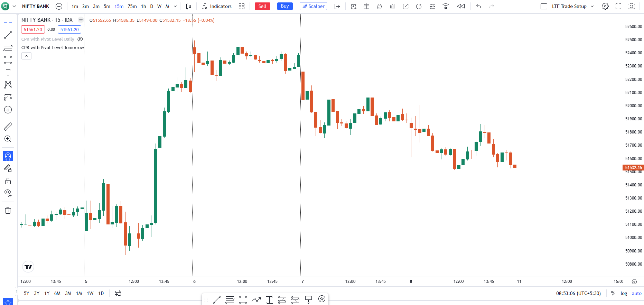Select the rectangle shapes tool
The width and height of the screenshot is (644, 305).
click(8, 60)
